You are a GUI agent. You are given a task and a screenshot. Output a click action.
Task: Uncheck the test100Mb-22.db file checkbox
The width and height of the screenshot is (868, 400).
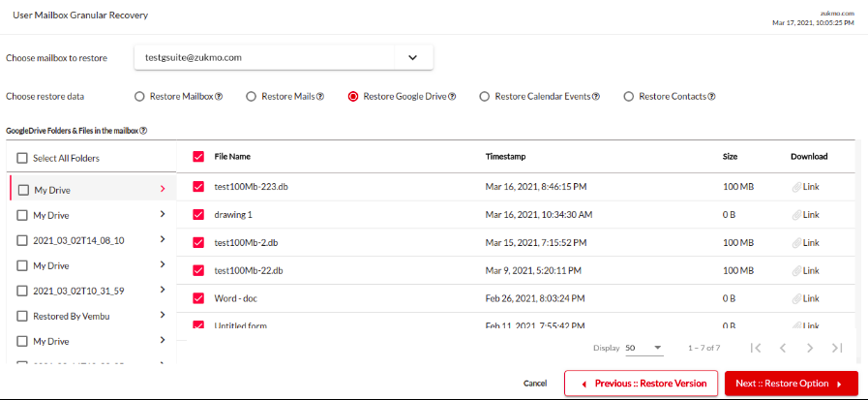198,271
